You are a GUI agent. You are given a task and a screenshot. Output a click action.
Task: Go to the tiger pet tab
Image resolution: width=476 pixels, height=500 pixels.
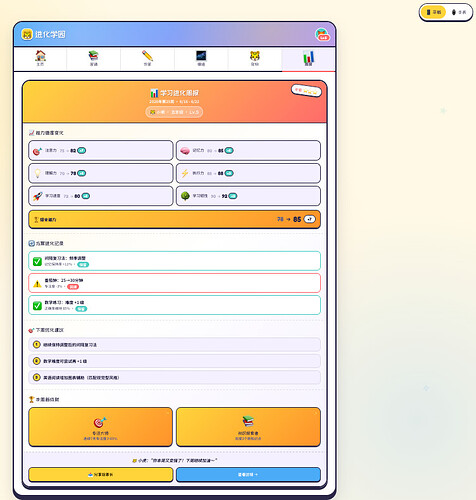[x=255, y=59]
